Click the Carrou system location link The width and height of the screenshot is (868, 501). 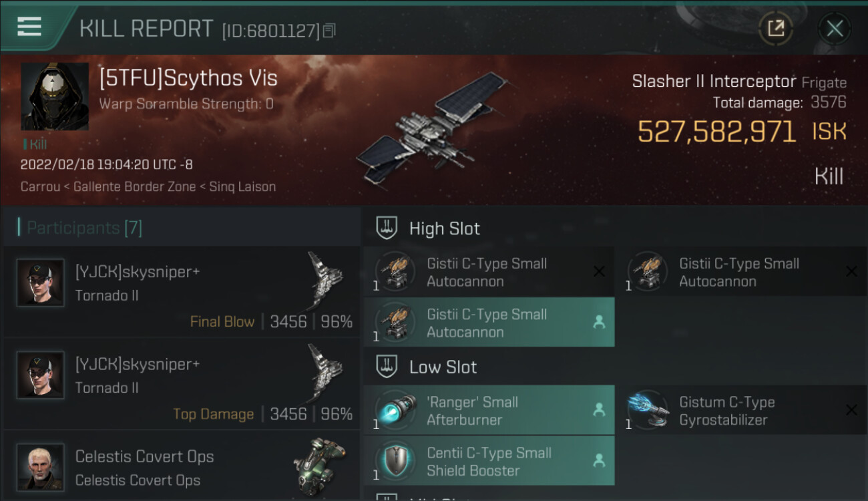point(39,186)
